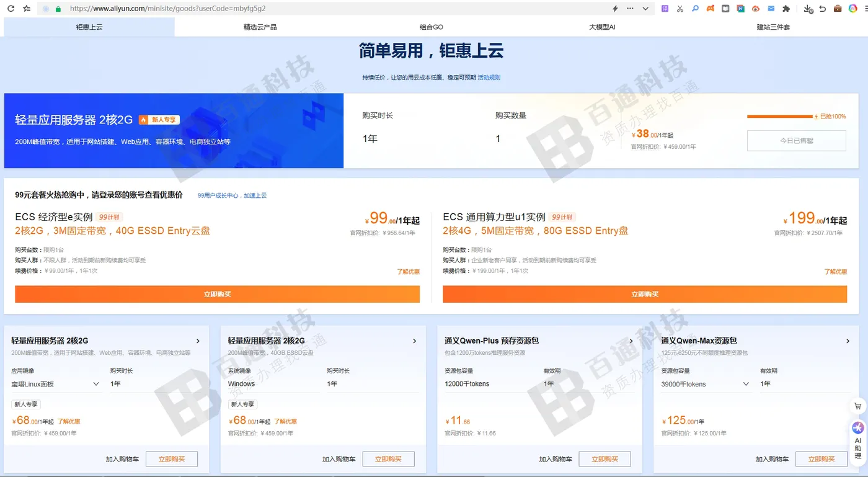
Task: Open the arrow on 通义Qwen-Max资源包 card
Action: 848,341
